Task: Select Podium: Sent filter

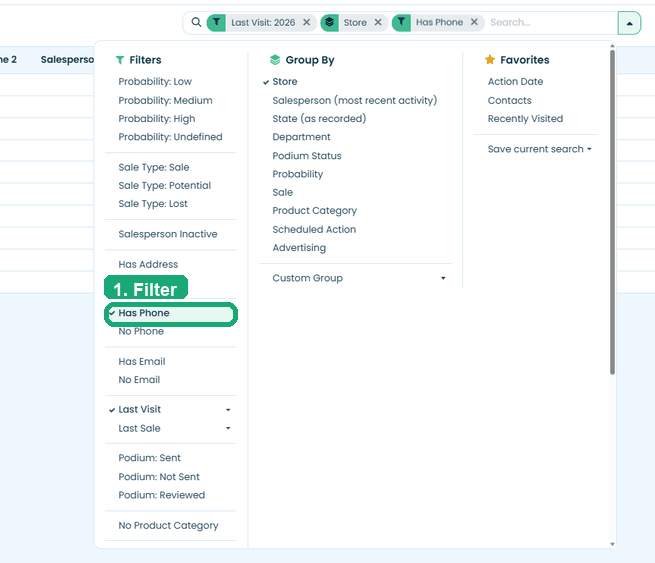Action: [x=150, y=458]
